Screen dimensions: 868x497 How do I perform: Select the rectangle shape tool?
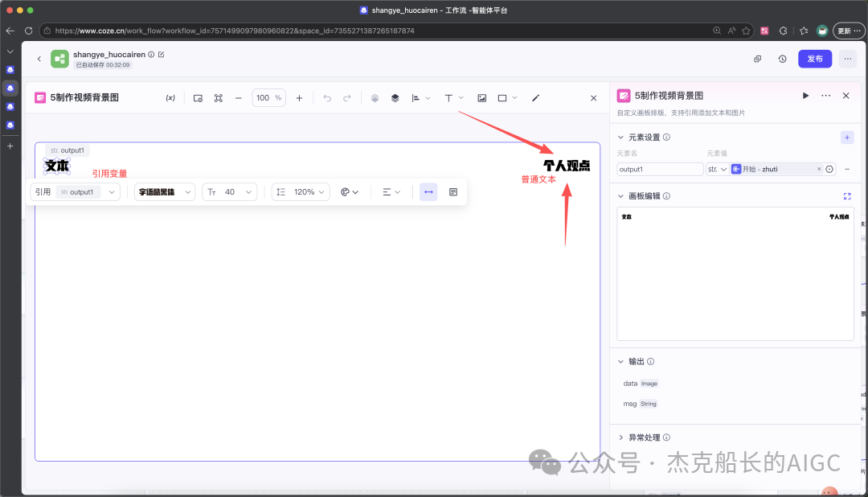pyautogui.click(x=502, y=98)
